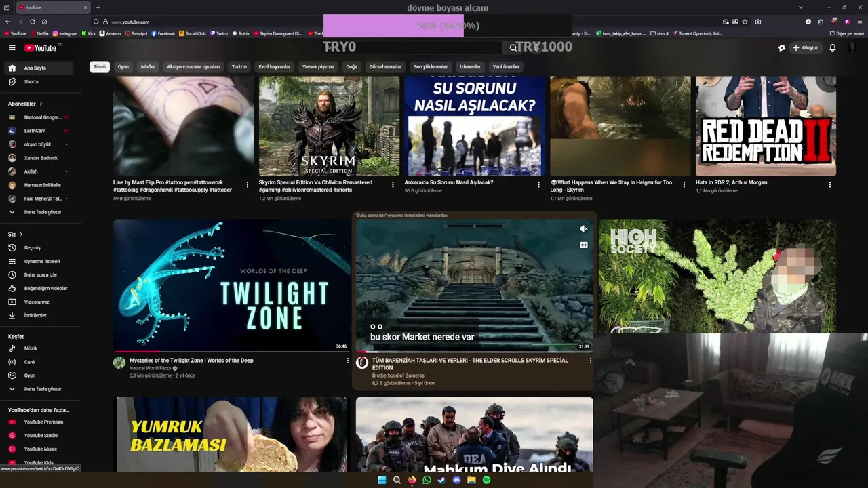
Task: Open options menu for Skyrim vs Oblivion short
Action: tap(393, 184)
